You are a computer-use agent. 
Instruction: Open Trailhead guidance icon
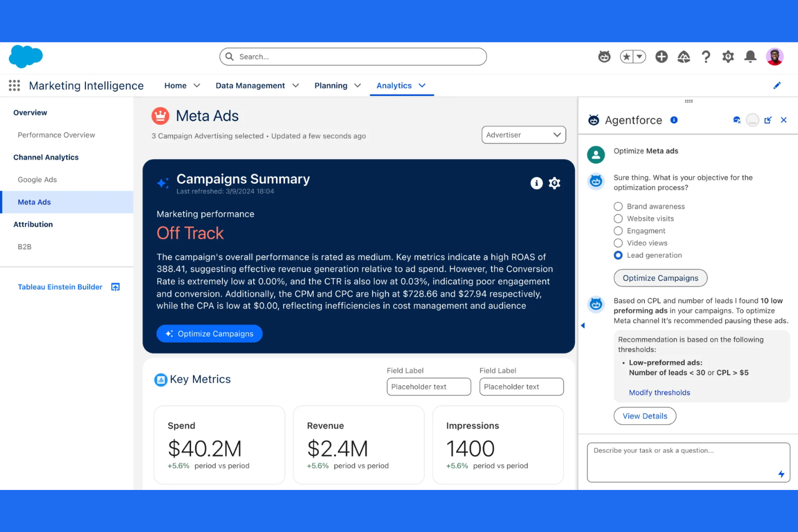click(684, 57)
